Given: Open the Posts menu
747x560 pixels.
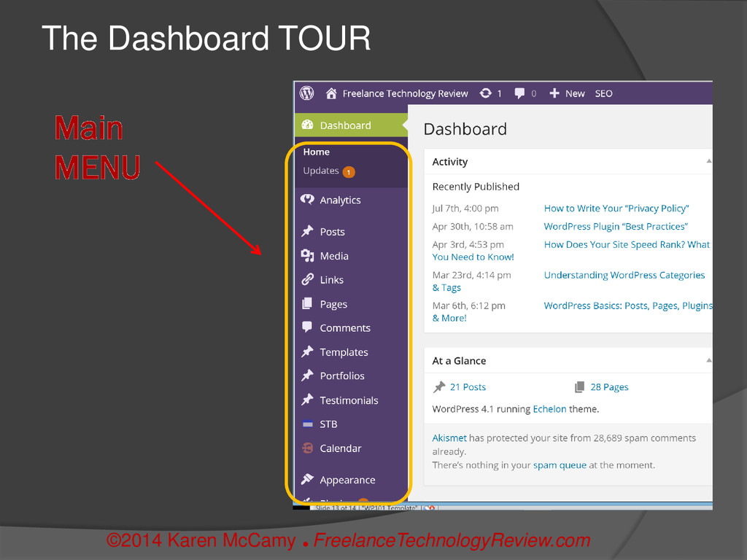Looking at the screenshot, I should (x=332, y=232).
